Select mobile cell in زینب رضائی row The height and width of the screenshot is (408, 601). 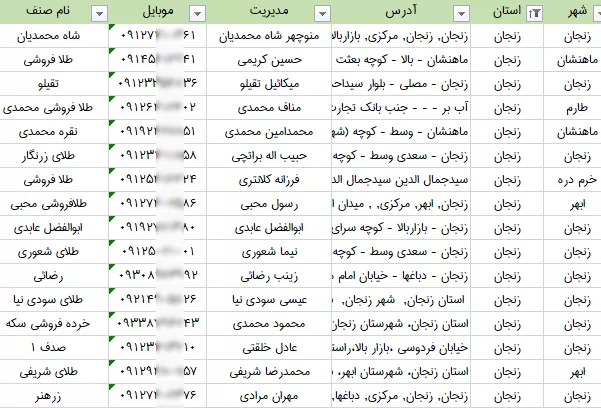[158, 276]
